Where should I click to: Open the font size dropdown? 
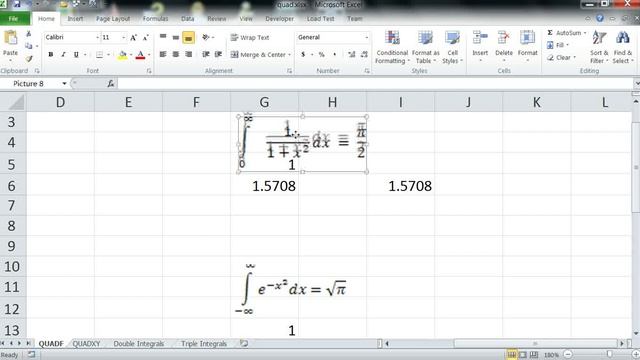[x=123, y=38]
